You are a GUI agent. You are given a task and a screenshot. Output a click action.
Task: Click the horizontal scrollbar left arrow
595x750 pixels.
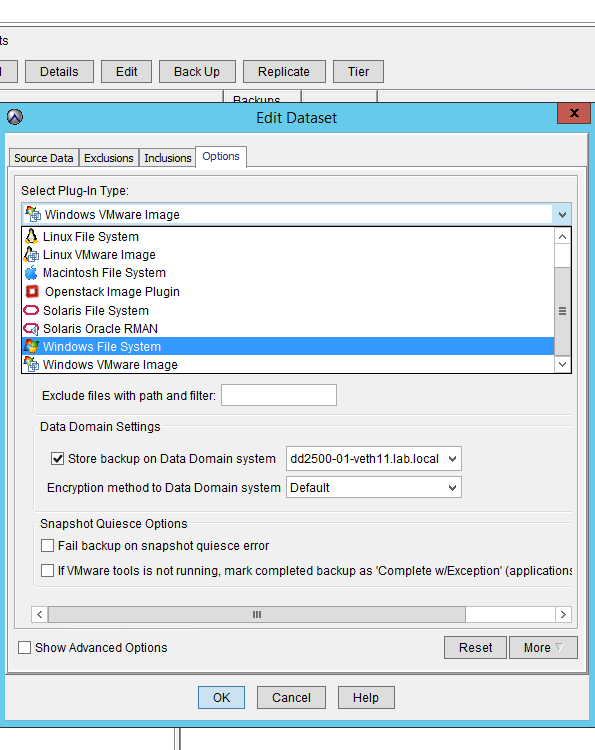40,614
